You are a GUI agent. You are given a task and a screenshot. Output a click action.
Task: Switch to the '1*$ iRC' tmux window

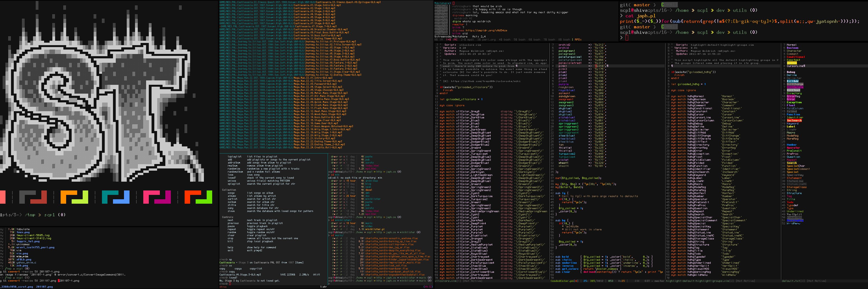(x=452, y=39)
